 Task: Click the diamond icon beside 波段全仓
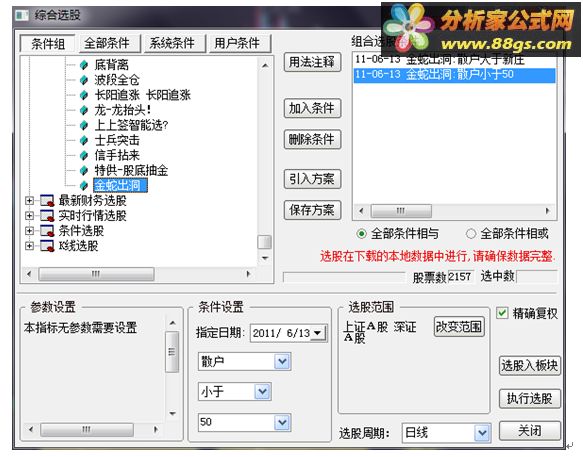tap(84, 80)
